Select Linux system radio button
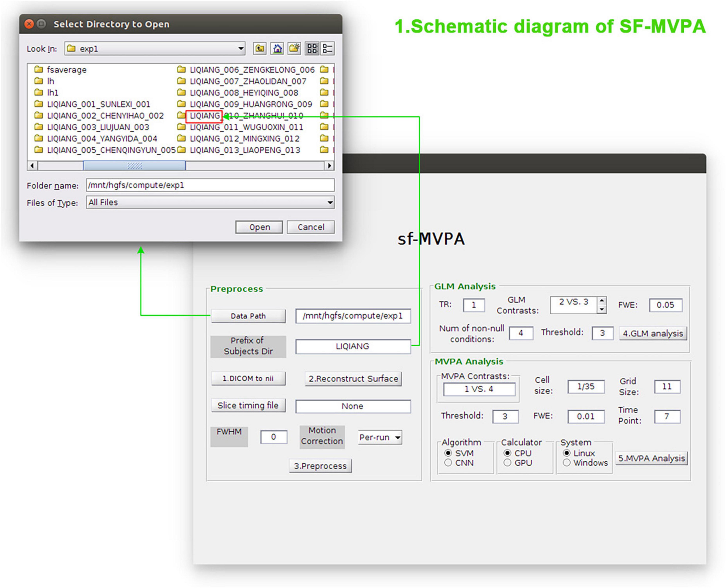This screenshot has width=726, height=588. tap(566, 453)
